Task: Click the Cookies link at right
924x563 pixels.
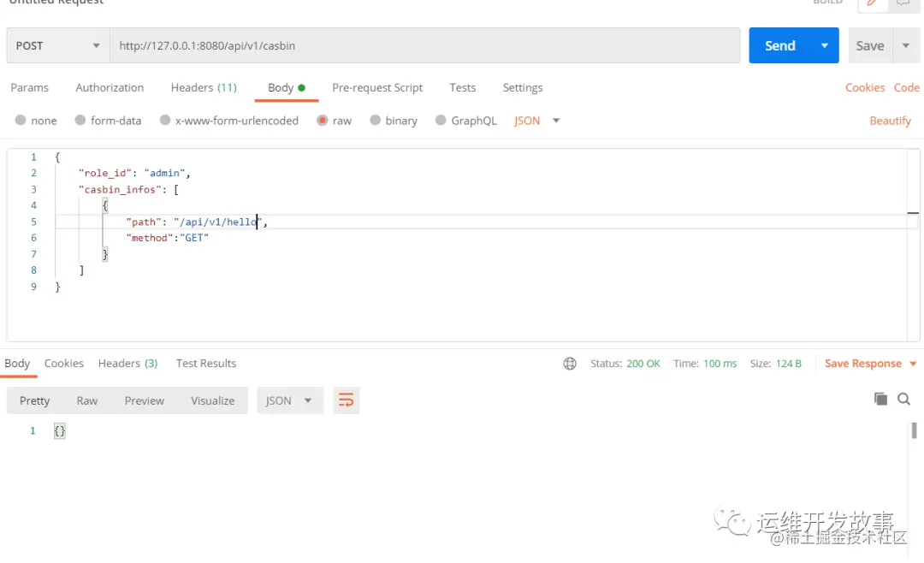Action: (864, 88)
